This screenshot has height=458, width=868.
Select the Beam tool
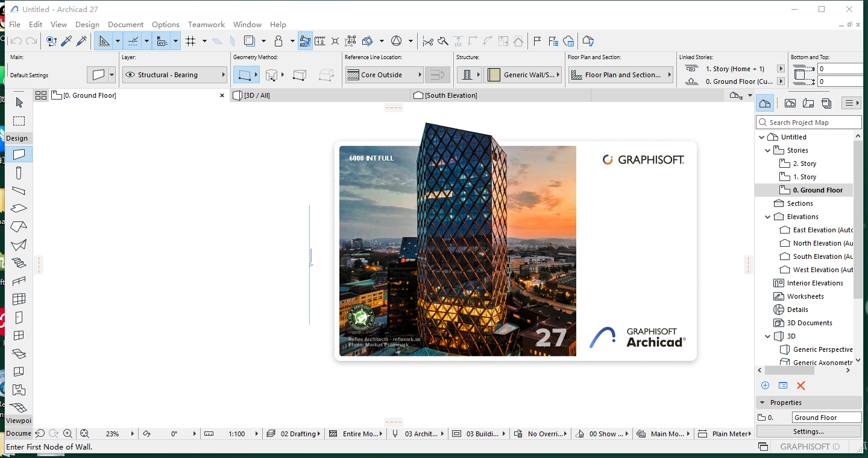pos(19,191)
